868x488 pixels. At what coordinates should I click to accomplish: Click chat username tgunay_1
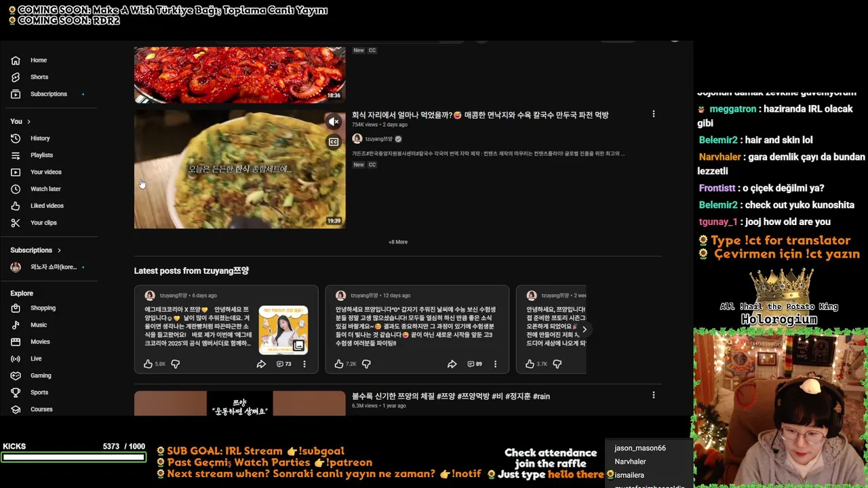[x=718, y=222]
